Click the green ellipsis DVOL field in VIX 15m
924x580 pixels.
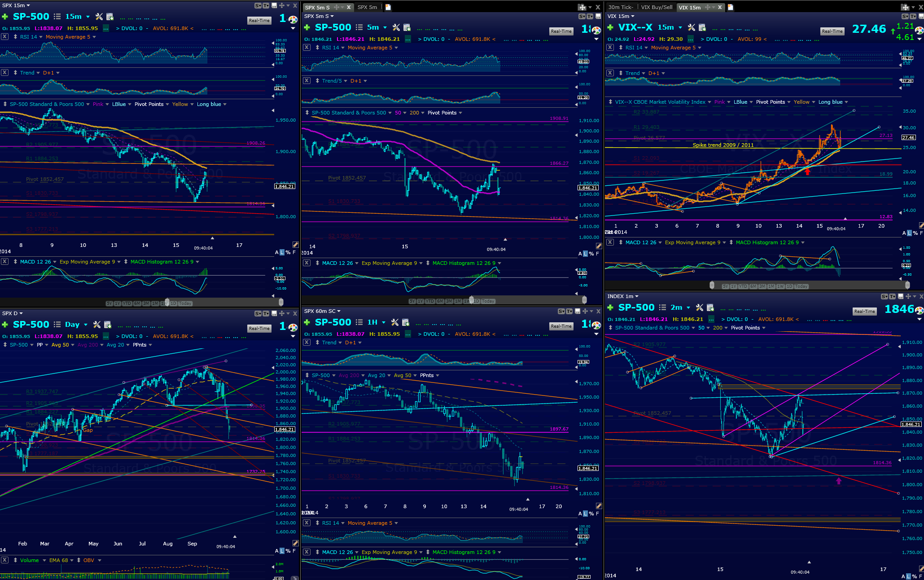pyautogui.click(x=691, y=39)
